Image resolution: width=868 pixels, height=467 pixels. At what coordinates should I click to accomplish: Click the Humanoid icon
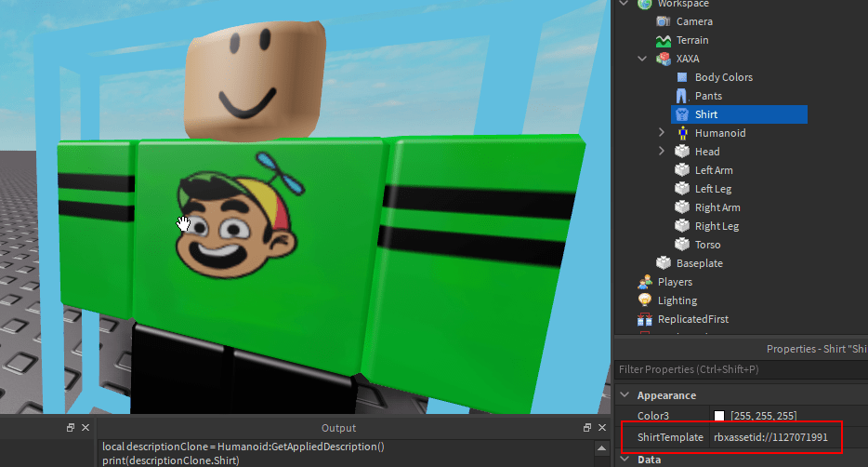(x=682, y=133)
